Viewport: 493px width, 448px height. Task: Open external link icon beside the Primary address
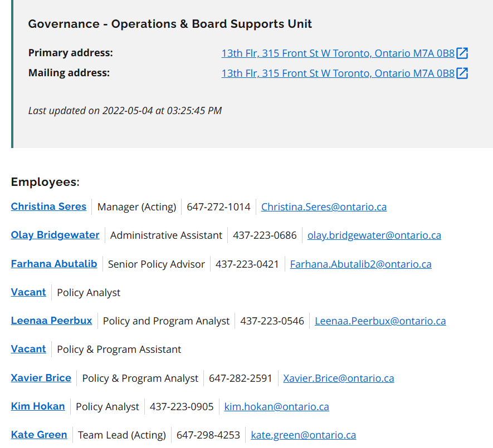click(x=462, y=53)
